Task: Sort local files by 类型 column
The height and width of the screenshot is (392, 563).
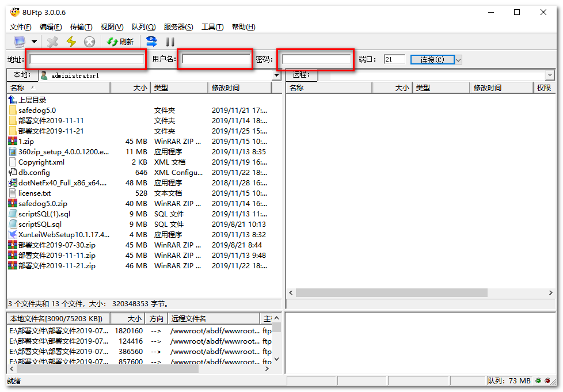Action: click(179, 88)
